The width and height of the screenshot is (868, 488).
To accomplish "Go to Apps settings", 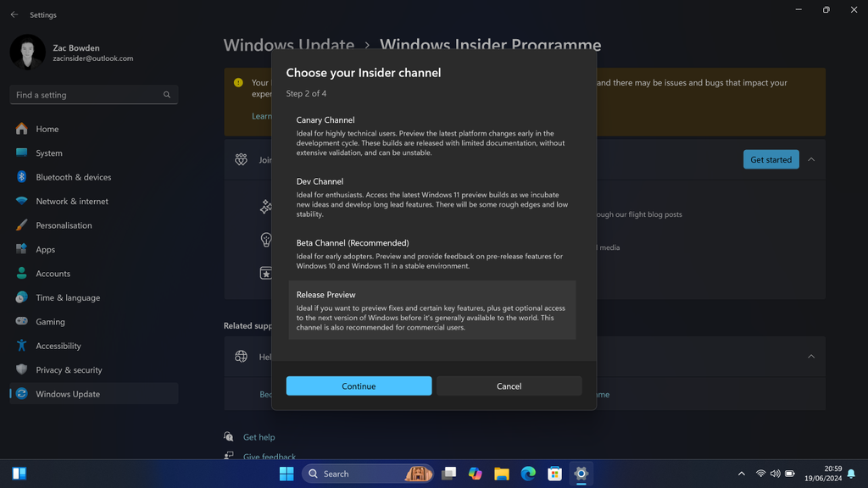I will click(x=93, y=249).
